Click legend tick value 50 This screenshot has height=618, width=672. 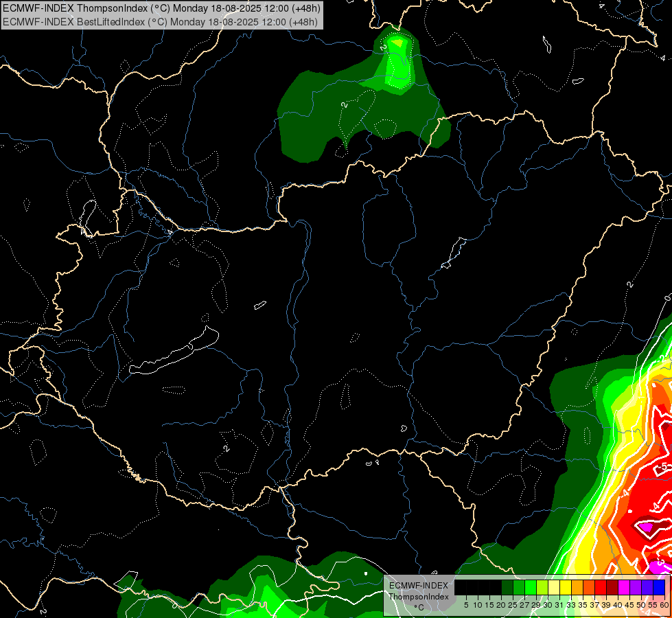tap(642, 605)
